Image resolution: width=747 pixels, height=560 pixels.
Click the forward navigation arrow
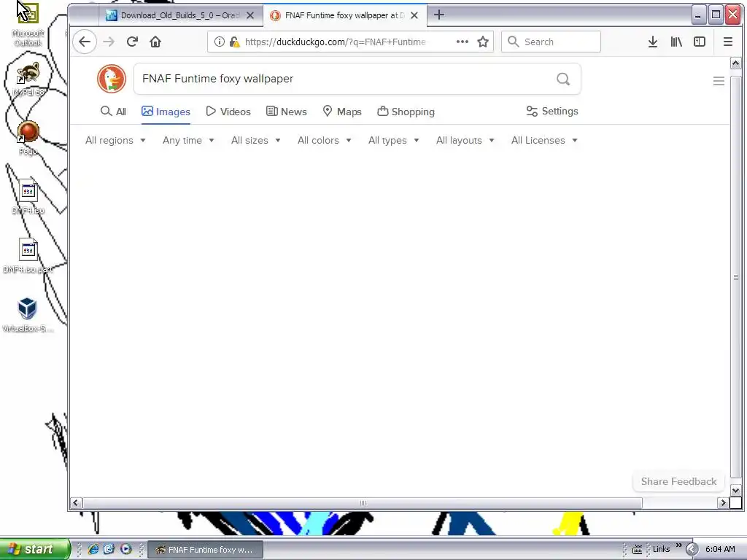click(x=109, y=42)
